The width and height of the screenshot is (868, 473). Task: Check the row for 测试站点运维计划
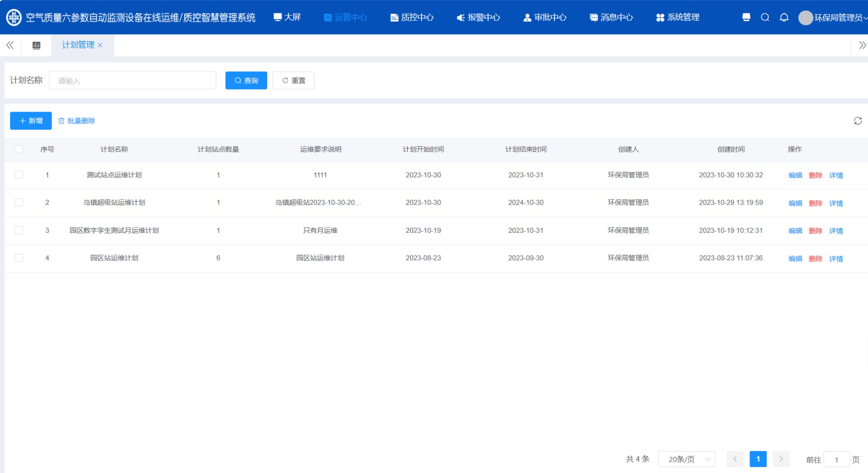(19, 175)
